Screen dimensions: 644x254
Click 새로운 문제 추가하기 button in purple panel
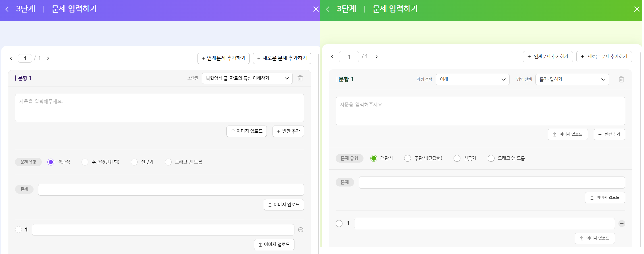coord(282,58)
